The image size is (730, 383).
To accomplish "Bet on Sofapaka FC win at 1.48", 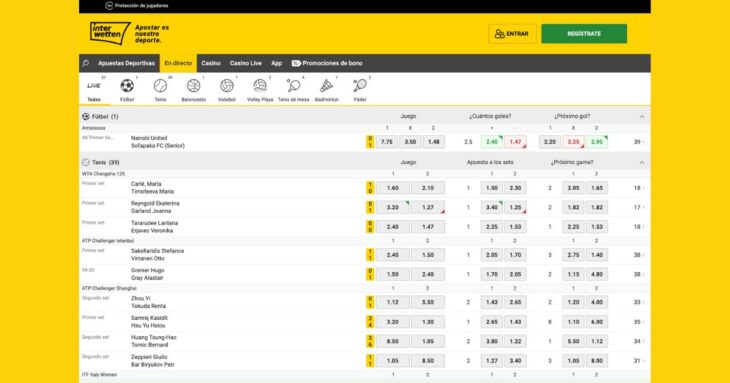I will click(x=433, y=142).
